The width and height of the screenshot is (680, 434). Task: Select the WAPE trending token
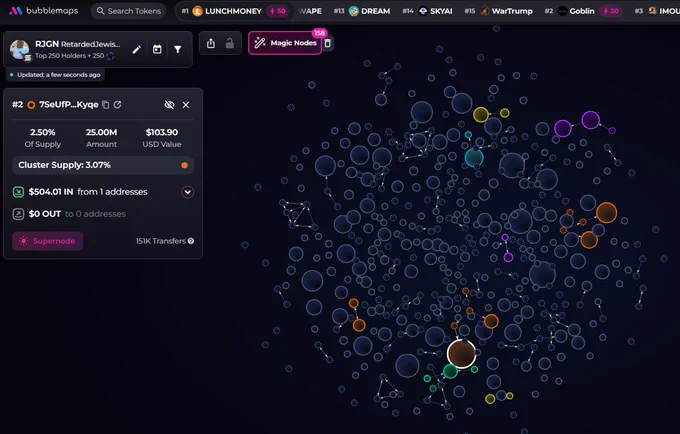click(310, 11)
